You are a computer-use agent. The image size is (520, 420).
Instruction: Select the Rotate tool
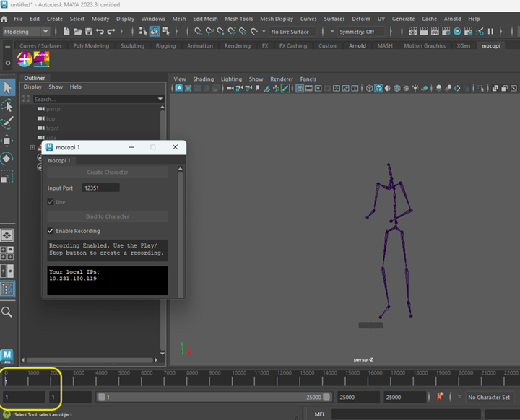coord(7,159)
